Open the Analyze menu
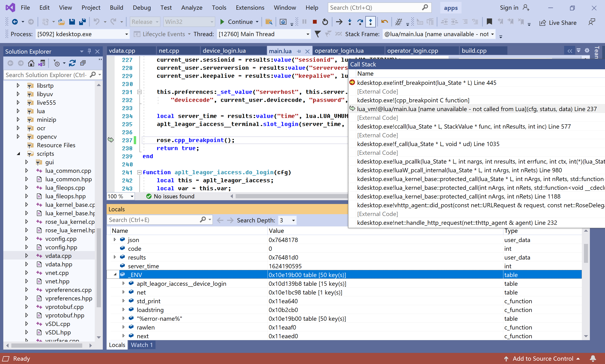The height and width of the screenshot is (364, 605). [192, 8]
